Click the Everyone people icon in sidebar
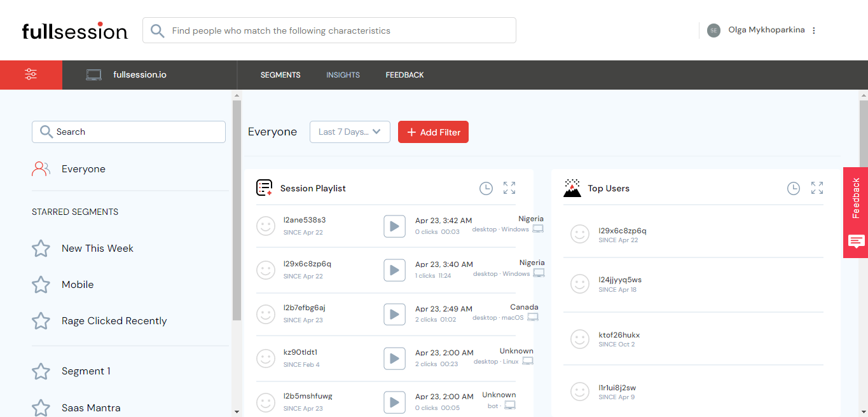868x417 pixels. click(x=41, y=169)
